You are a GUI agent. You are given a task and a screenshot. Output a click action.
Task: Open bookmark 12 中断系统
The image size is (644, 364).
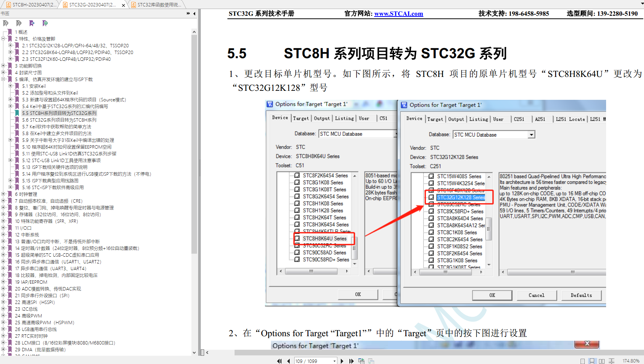(x=27, y=235)
